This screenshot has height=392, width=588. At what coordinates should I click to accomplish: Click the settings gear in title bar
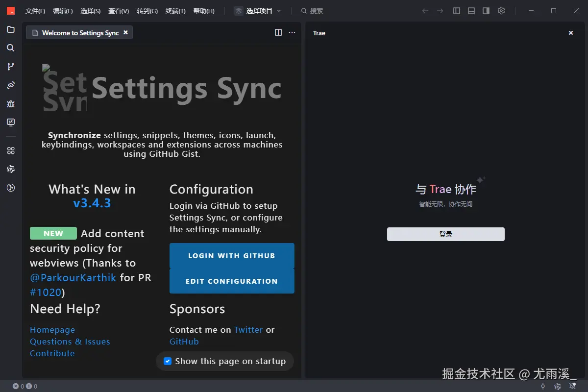click(x=501, y=11)
